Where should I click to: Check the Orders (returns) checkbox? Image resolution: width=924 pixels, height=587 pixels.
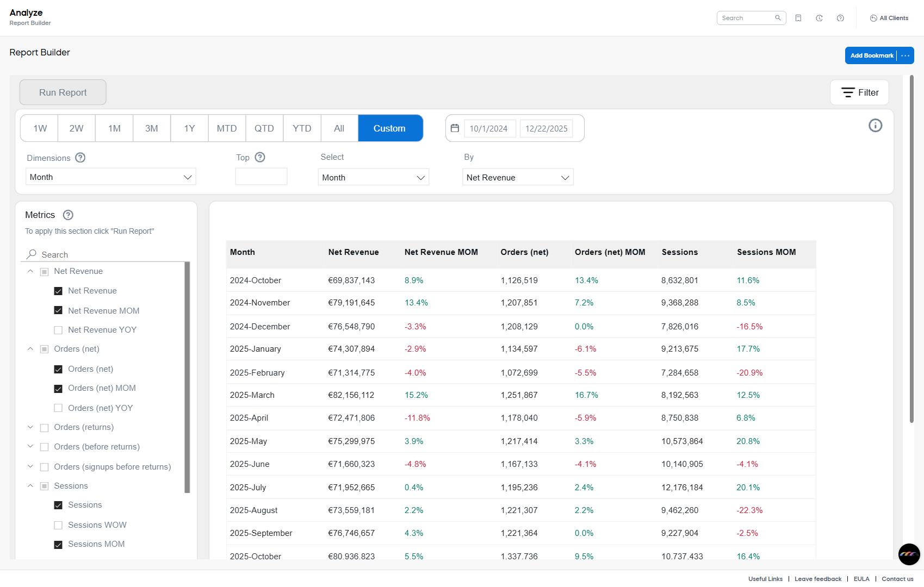click(44, 428)
